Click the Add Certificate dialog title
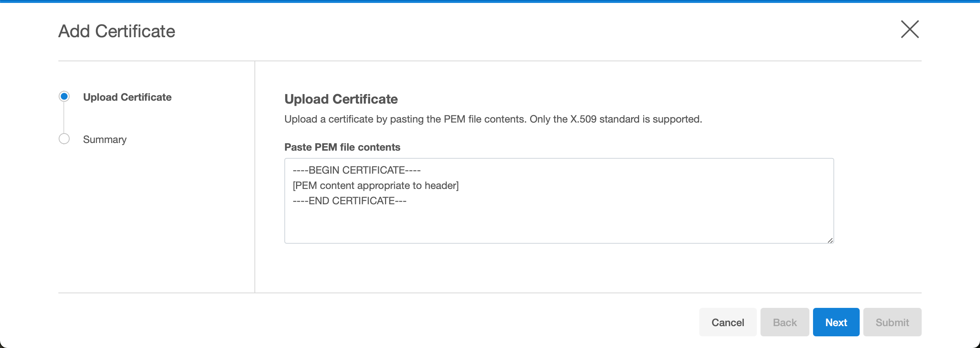The image size is (980, 348). 116,31
